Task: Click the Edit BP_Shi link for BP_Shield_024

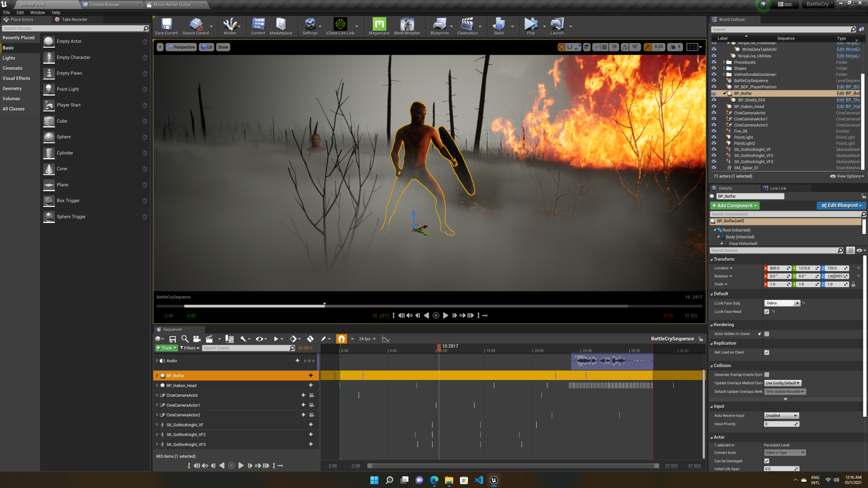Action: pyautogui.click(x=848, y=100)
